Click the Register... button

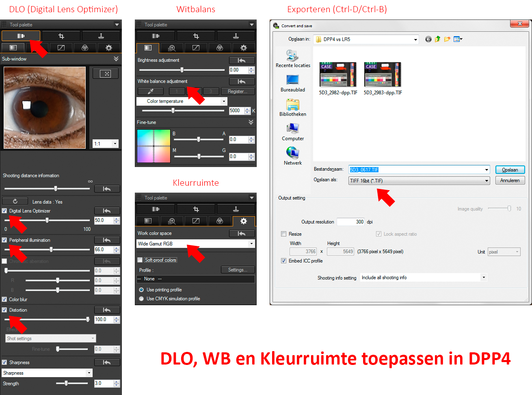[x=238, y=91]
